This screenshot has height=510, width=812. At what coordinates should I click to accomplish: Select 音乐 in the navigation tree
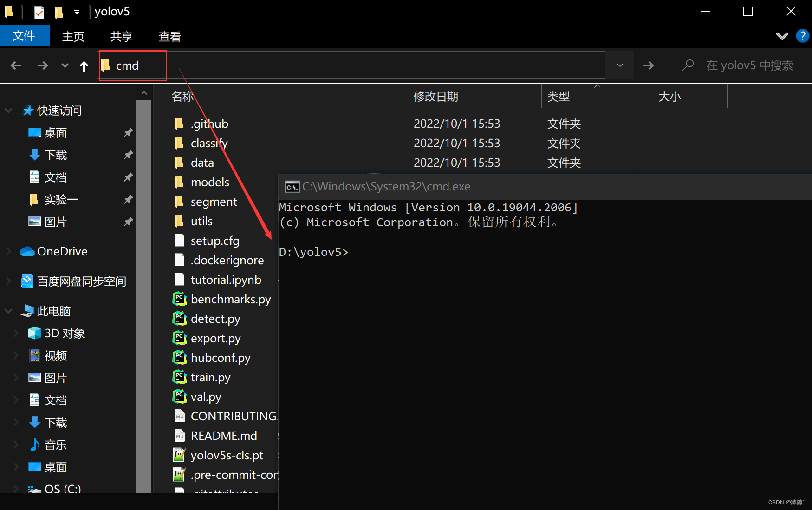pos(56,445)
